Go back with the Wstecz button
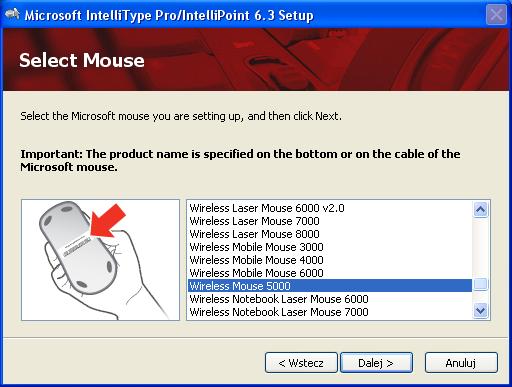The height and width of the screenshot is (387, 512). [301, 363]
